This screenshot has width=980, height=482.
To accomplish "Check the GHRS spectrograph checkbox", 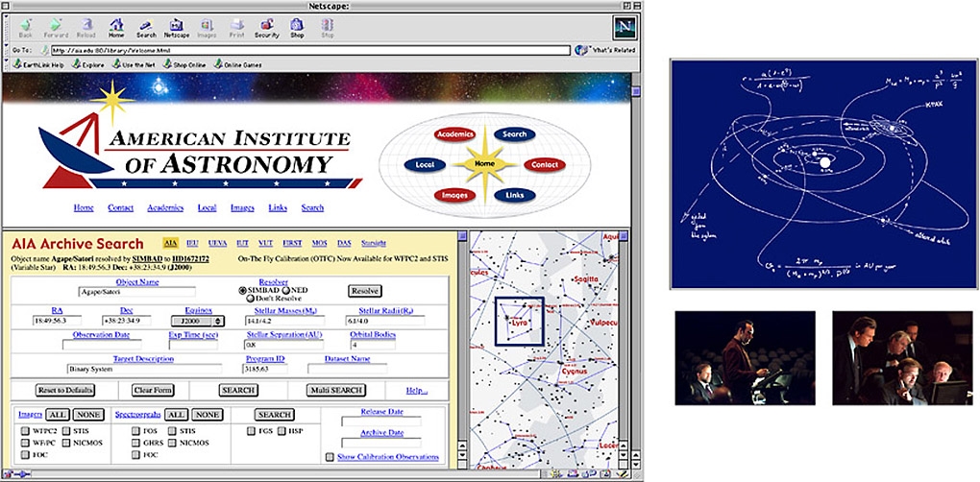I will tap(135, 443).
